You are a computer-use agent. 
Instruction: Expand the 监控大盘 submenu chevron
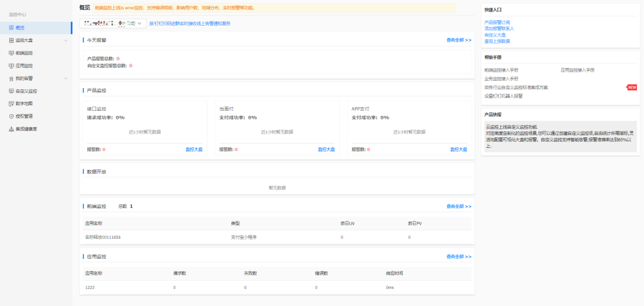(66, 40)
